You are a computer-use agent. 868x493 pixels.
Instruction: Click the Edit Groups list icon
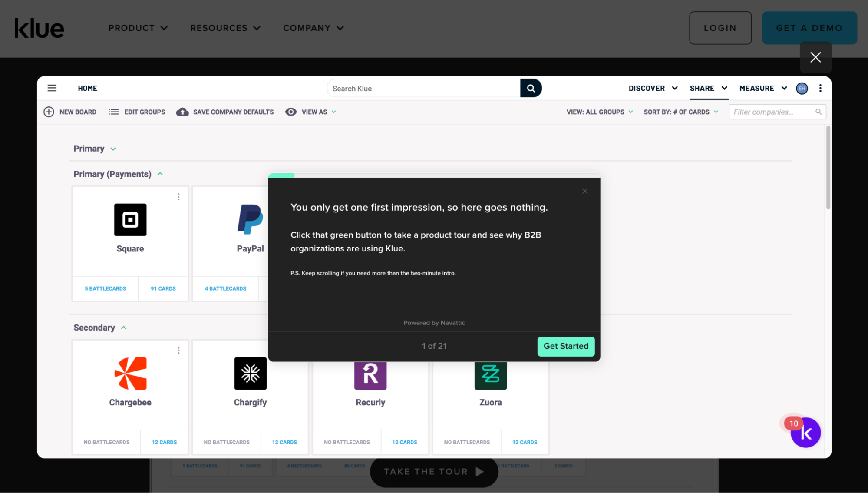(x=114, y=112)
